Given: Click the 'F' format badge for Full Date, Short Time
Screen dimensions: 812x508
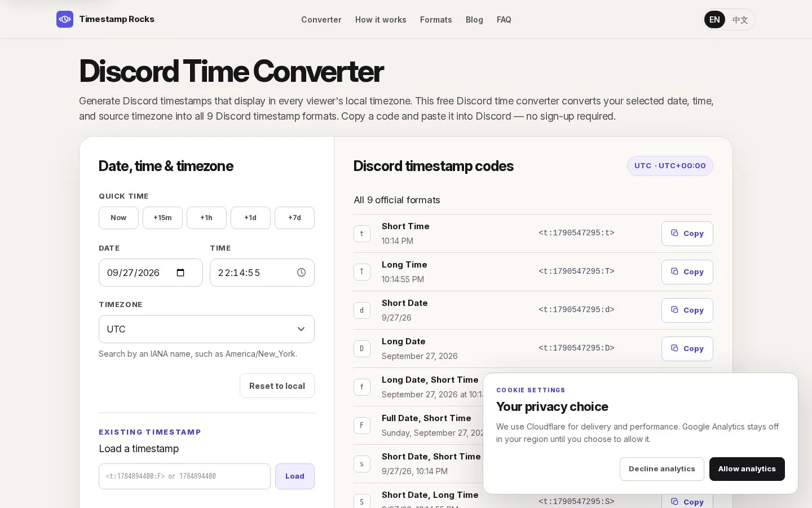Looking at the screenshot, I should [x=362, y=426].
